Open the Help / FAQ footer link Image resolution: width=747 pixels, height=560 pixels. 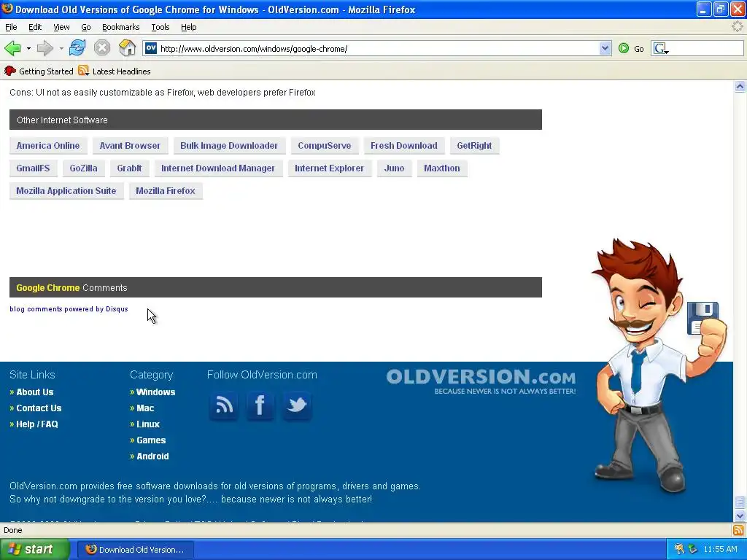tap(37, 424)
